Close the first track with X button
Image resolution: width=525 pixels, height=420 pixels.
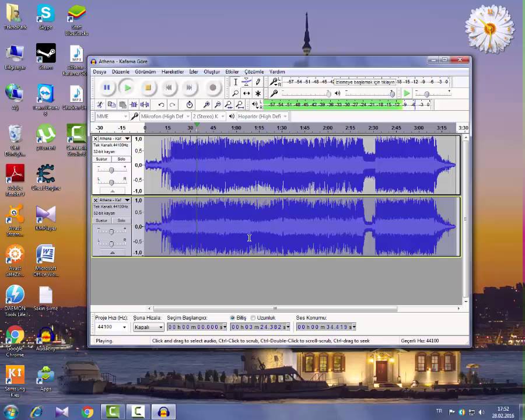pos(96,139)
